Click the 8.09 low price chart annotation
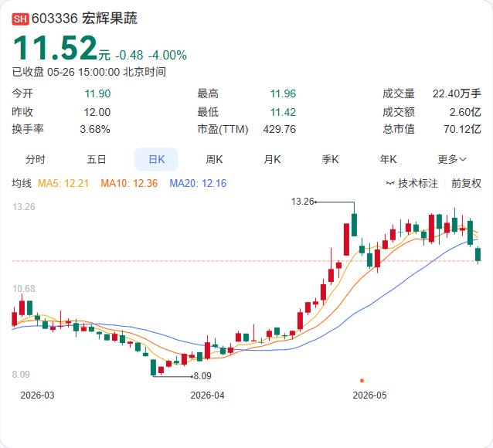This screenshot has height=448, width=493. [x=202, y=375]
